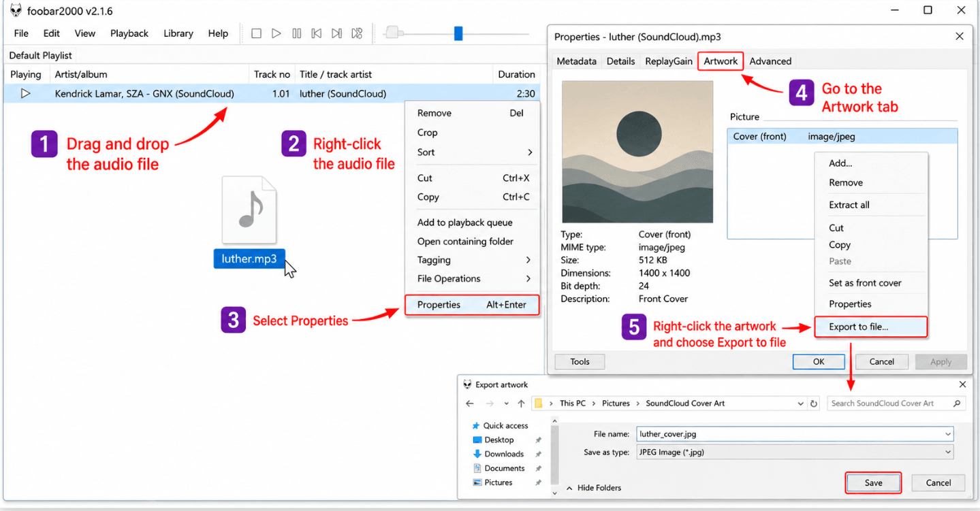The width and height of the screenshot is (980, 511).
Task: Expand the File Operations submenu
Action: point(528,278)
